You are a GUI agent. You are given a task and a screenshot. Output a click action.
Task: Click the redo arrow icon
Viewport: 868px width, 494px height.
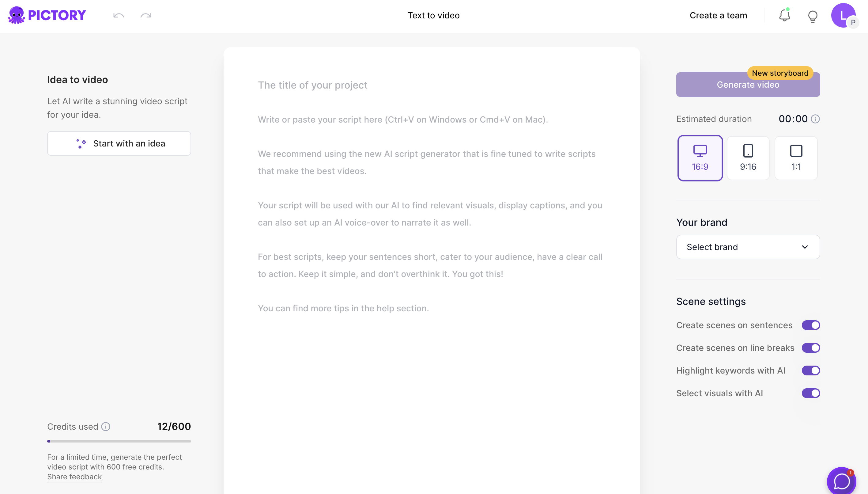pyautogui.click(x=146, y=15)
